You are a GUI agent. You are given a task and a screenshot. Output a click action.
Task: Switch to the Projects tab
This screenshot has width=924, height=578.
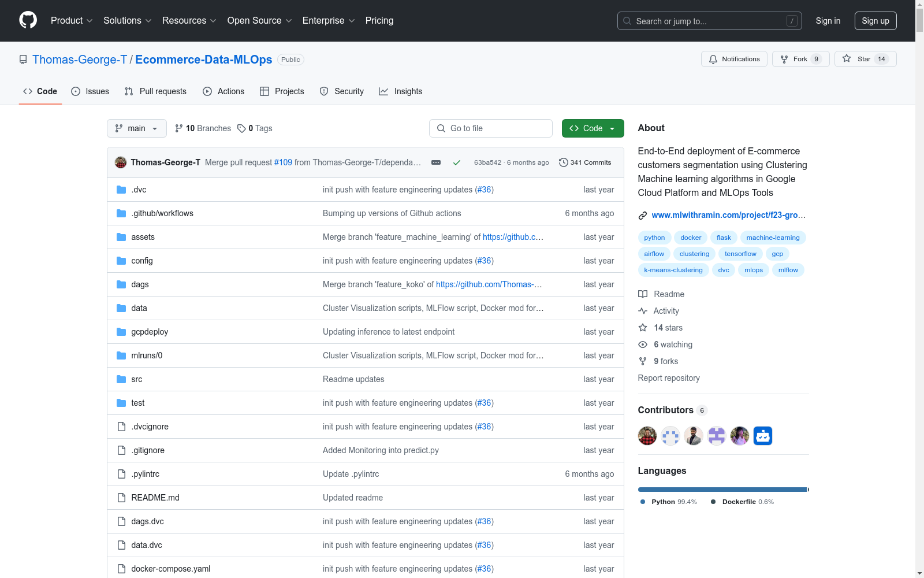(x=282, y=91)
